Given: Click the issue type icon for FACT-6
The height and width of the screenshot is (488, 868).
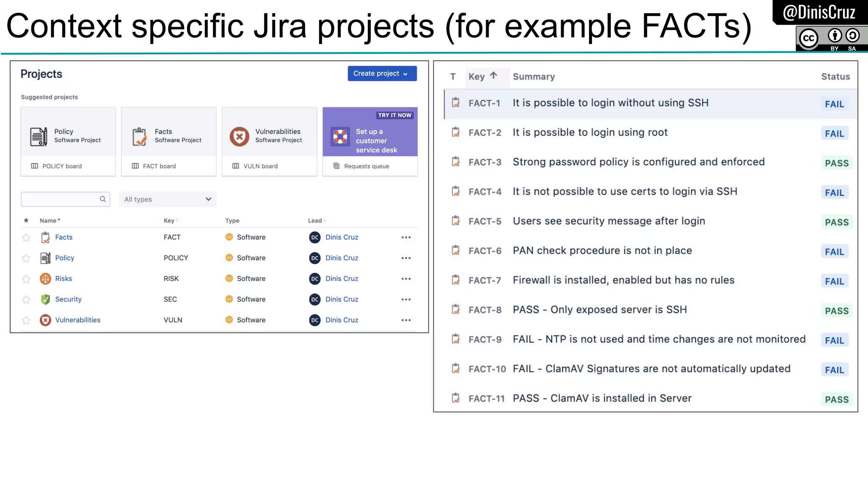Looking at the screenshot, I should (456, 250).
